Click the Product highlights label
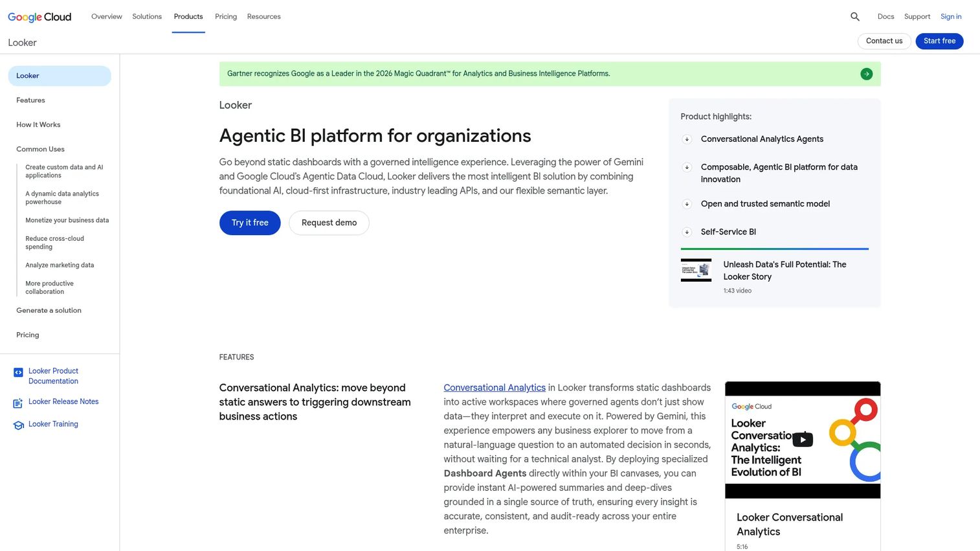The image size is (980, 551). point(716,117)
